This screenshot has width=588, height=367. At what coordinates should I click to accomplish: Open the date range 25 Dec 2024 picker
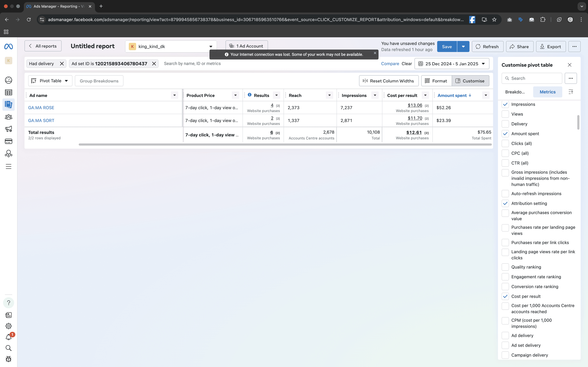(452, 64)
